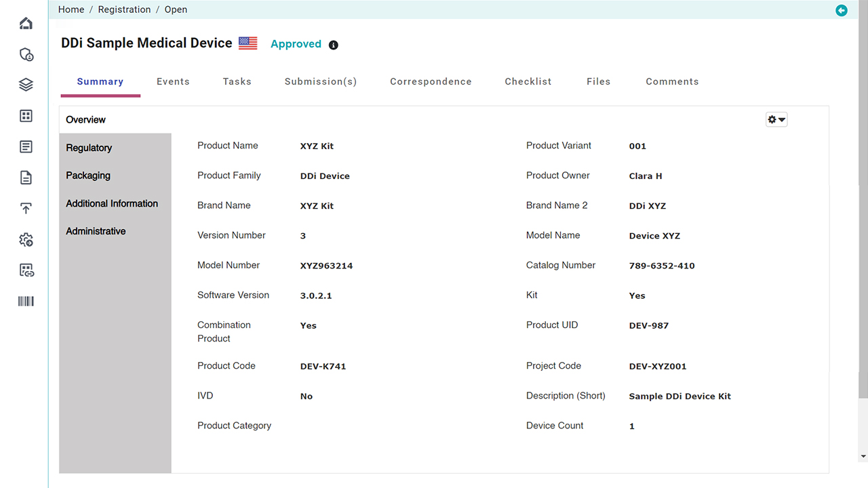Select Packaging section in left panel

tap(88, 176)
